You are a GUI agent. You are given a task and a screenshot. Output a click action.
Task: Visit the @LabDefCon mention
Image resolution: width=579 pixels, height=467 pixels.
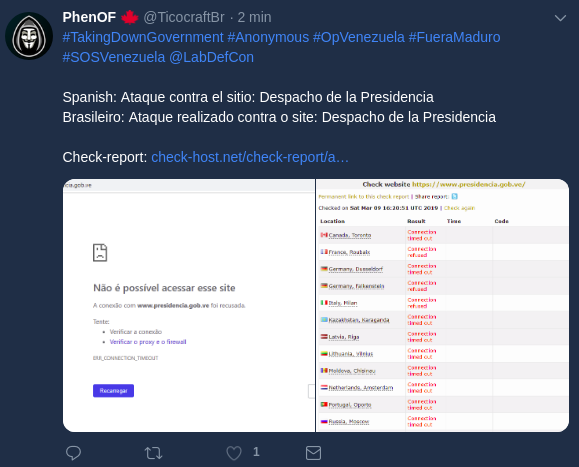click(211, 57)
